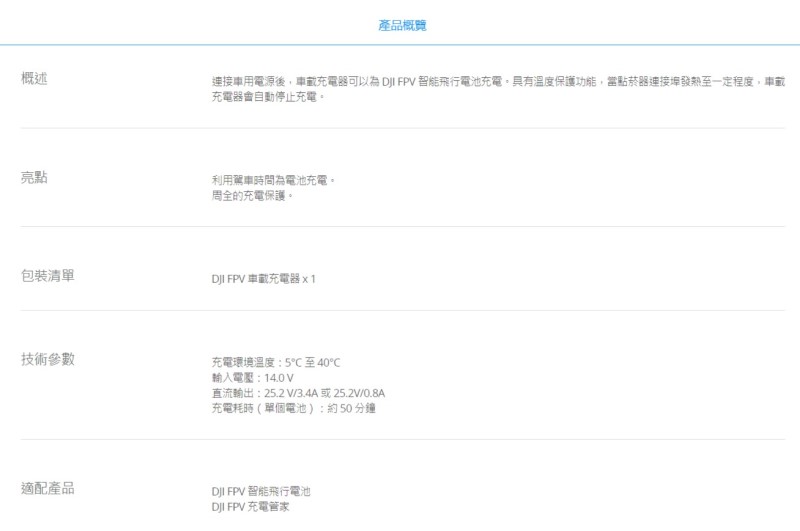Click text '利用駕車時間為電池充電。'
800x531 pixels.
[x=273, y=180]
